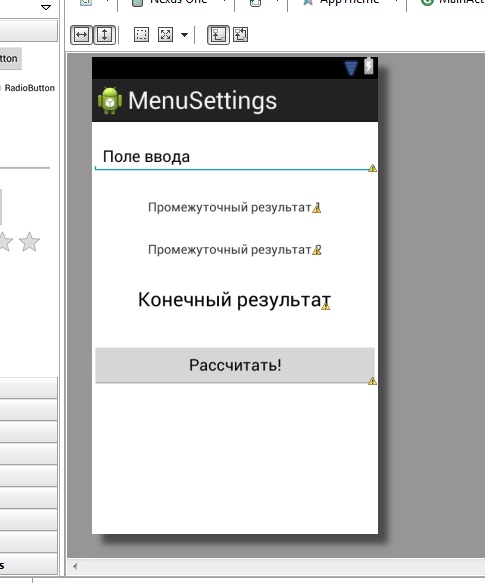Click warning icon on 'Конечный результат'
Screen dimensions: 485x583
point(326,306)
